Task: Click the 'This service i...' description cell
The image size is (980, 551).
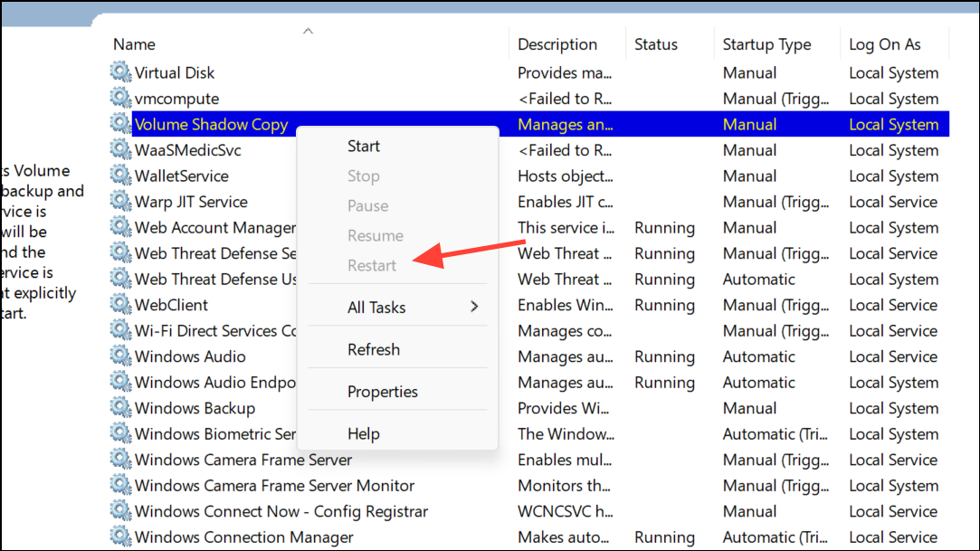Action: click(x=566, y=228)
